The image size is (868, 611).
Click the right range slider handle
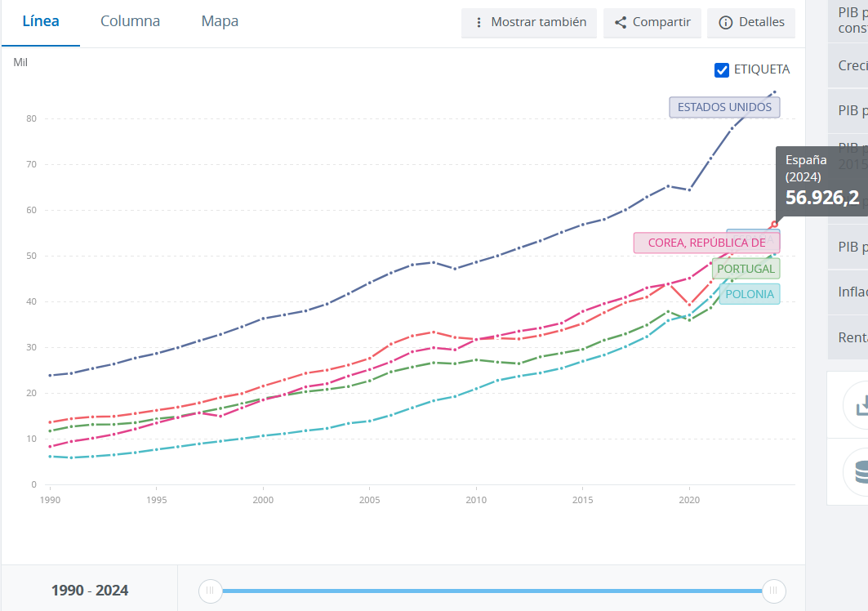point(773,591)
